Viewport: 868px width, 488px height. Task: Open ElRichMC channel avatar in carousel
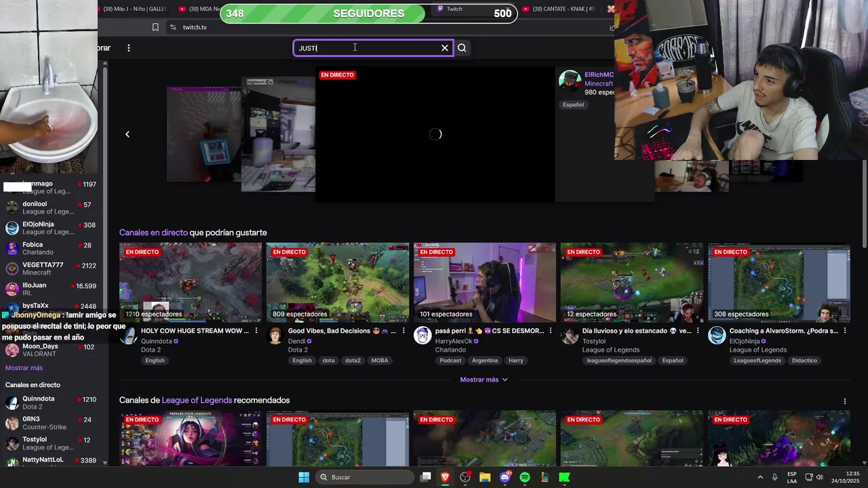[570, 80]
